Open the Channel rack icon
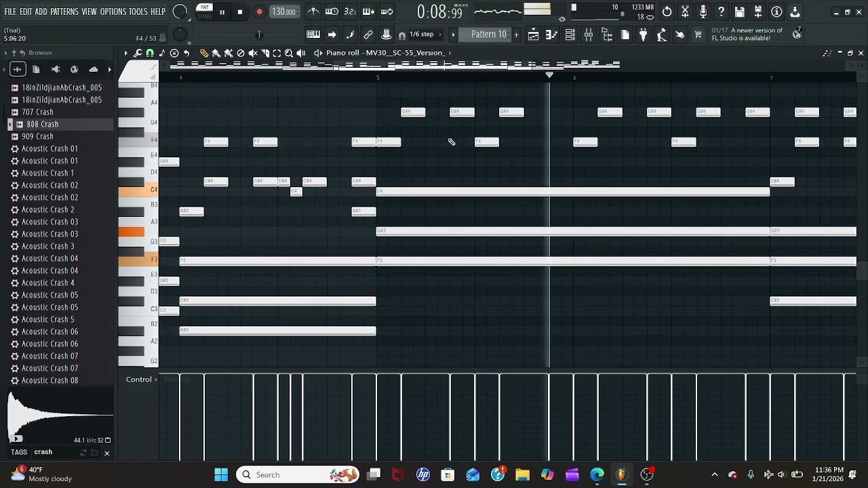The image size is (868, 488). [570, 35]
